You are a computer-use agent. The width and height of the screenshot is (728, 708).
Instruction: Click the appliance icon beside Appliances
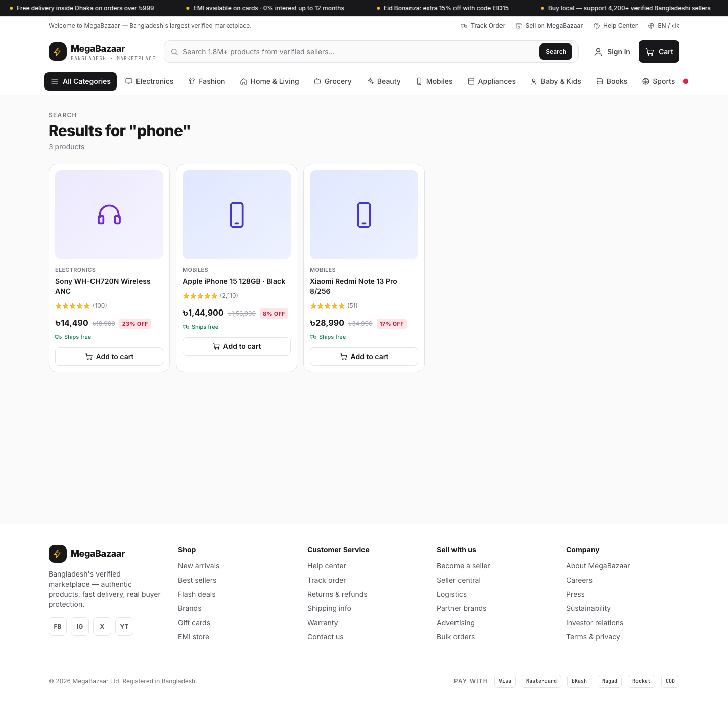(x=471, y=81)
